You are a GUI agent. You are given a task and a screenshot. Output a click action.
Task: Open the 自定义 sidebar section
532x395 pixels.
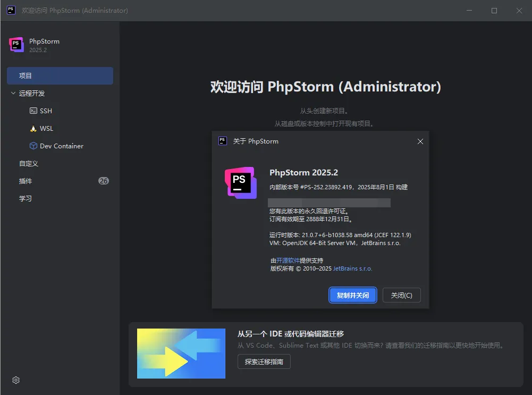tap(29, 164)
